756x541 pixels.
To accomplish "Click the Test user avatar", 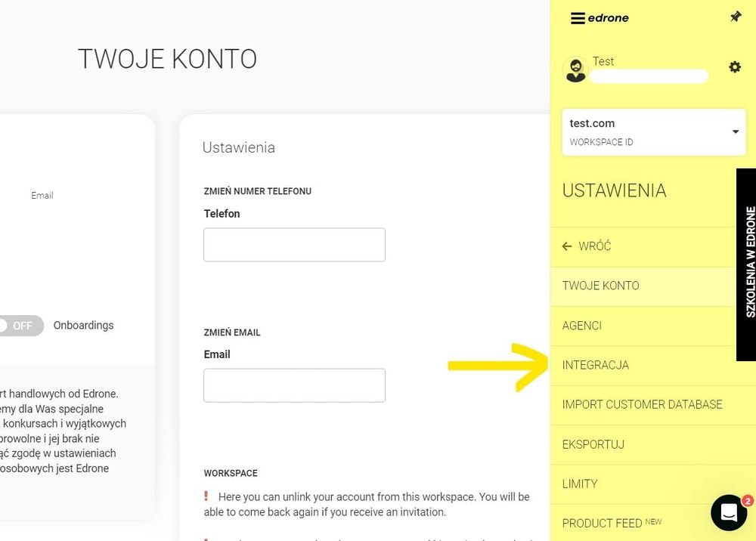I will (575, 70).
